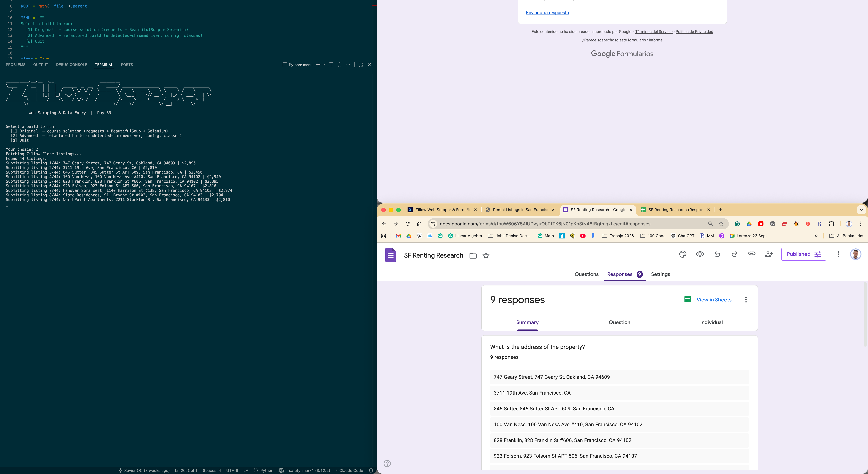Open the Chrome three-dot menu
Screen dimensions: 868x474
[x=861, y=224]
